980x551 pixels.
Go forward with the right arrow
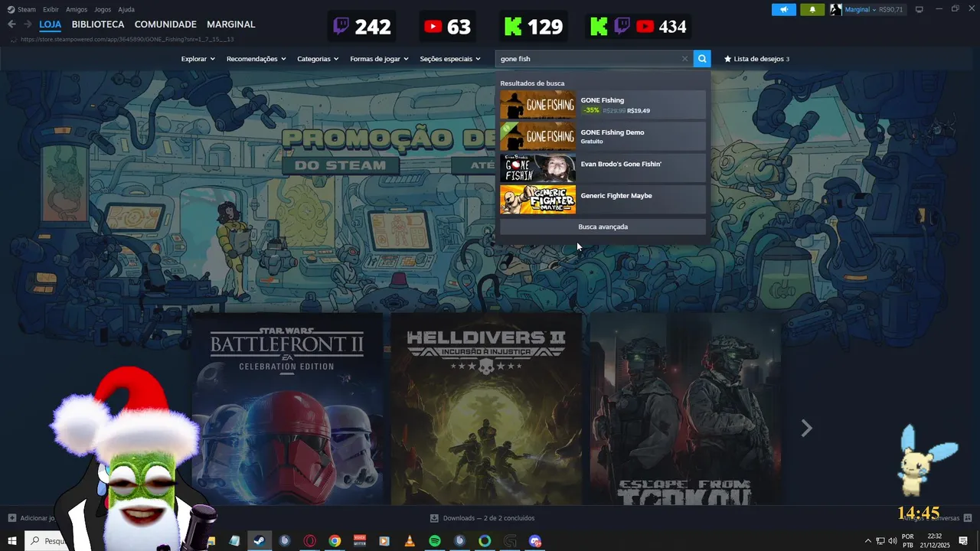(x=28, y=24)
